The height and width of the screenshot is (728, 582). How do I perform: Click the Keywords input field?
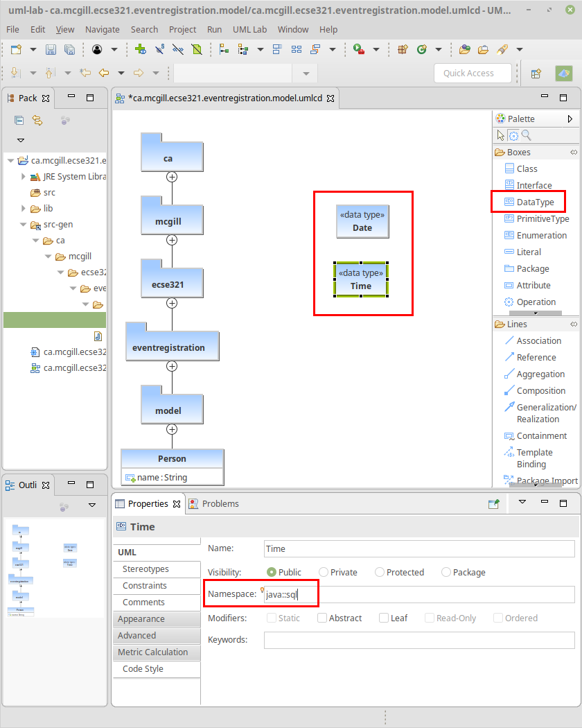point(420,640)
